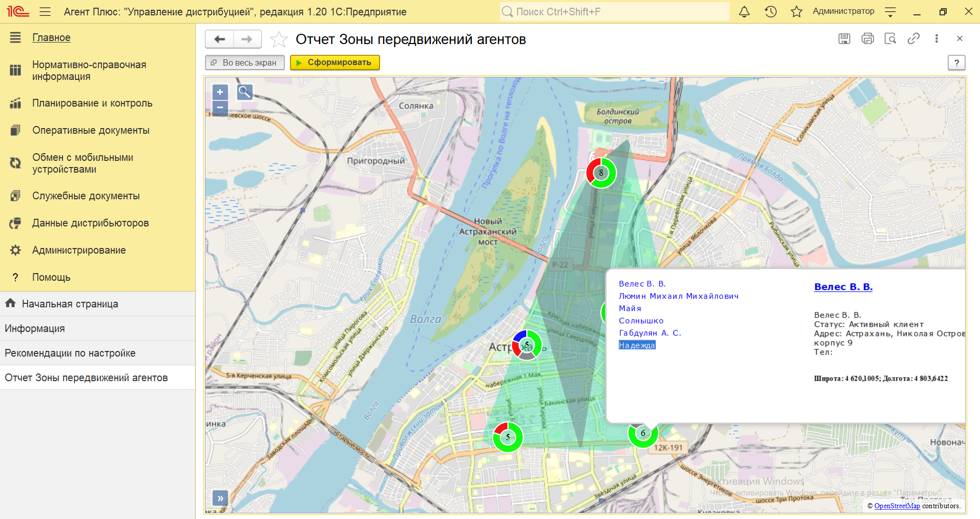
Task: Click Оперативные документы icon
Action: coord(15,130)
